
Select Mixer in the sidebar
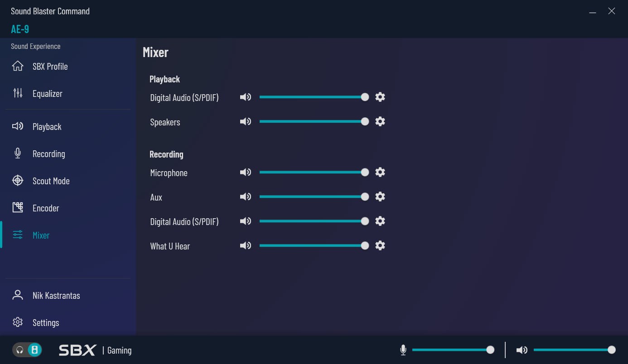pyautogui.click(x=41, y=235)
